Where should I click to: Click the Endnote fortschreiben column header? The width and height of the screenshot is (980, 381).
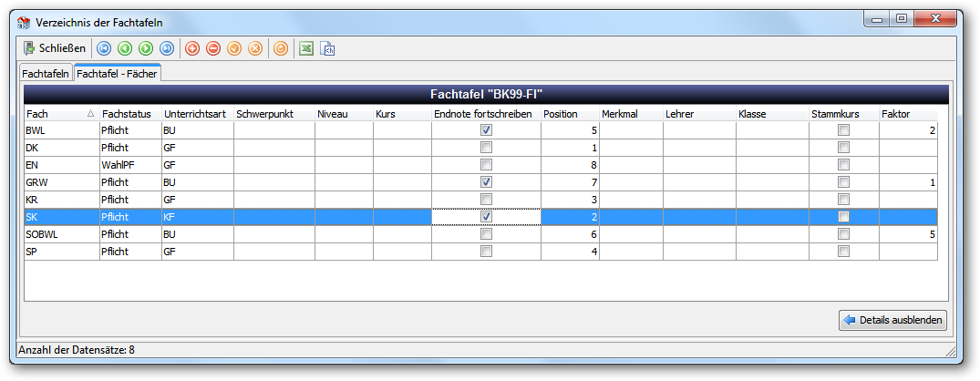tap(486, 114)
